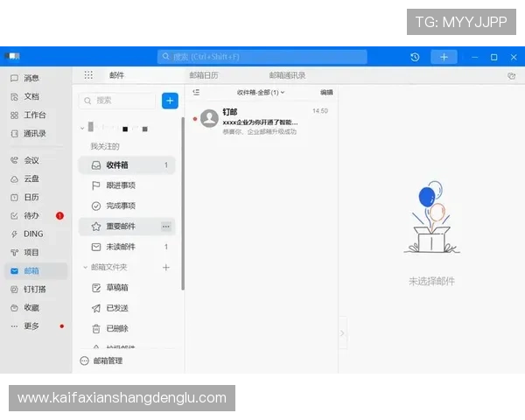Select 收件箱 folder
This screenshot has width=525, height=420.
coord(127,165)
